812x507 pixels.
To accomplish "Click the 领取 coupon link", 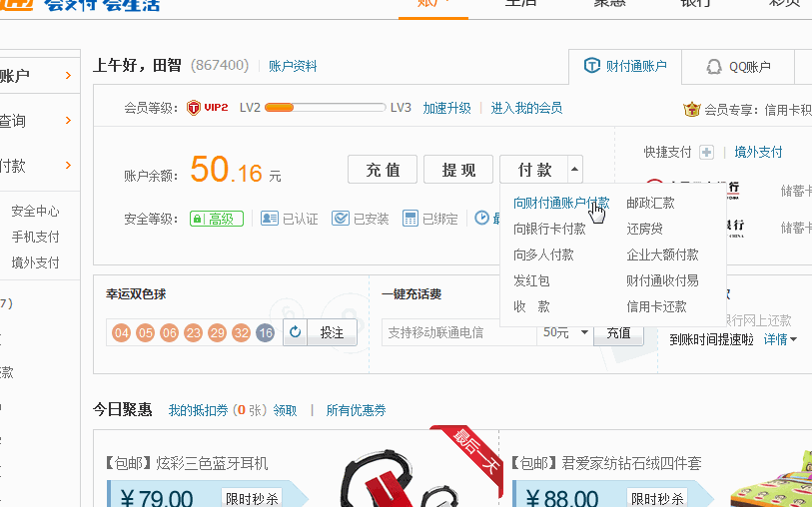I will point(285,410).
